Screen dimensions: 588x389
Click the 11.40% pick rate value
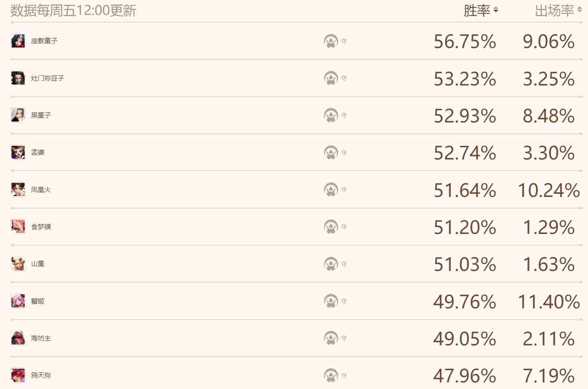pyautogui.click(x=548, y=302)
